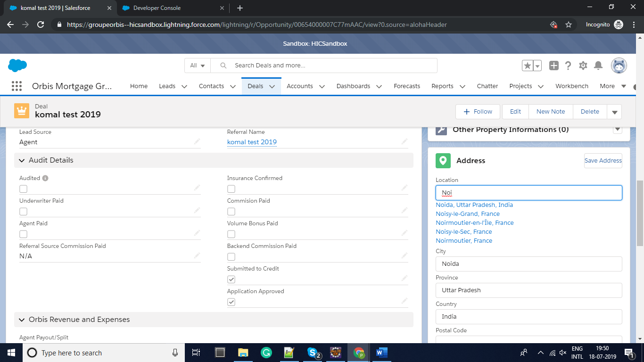The height and width of the screenshot is (362, 644).
Task: Toggle the Audited checkbox
Action: point(23,189)
